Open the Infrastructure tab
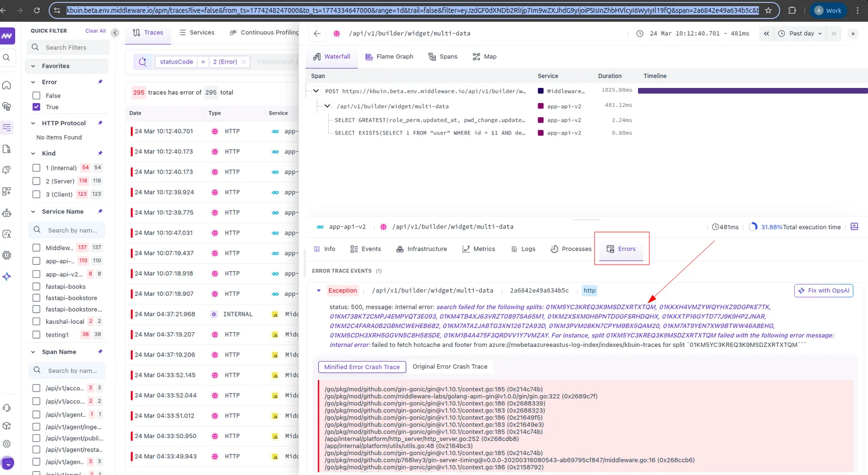Viewport: 868px width, 475px height. click(422, 249)
